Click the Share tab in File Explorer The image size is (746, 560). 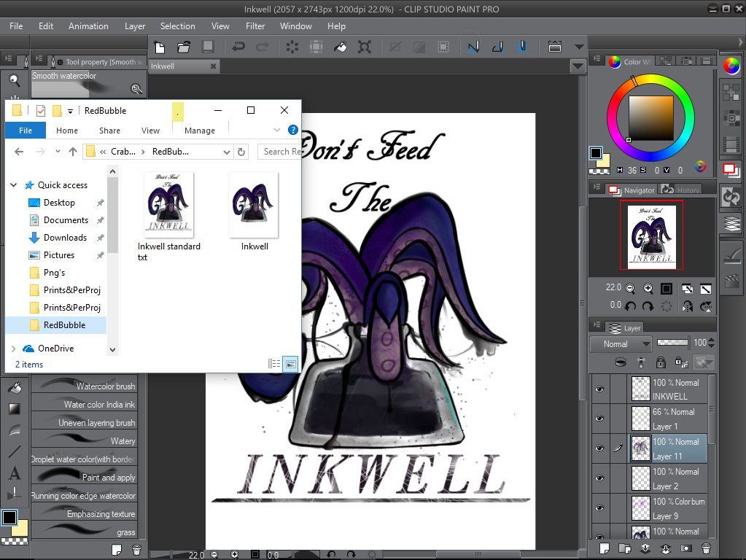109,131
